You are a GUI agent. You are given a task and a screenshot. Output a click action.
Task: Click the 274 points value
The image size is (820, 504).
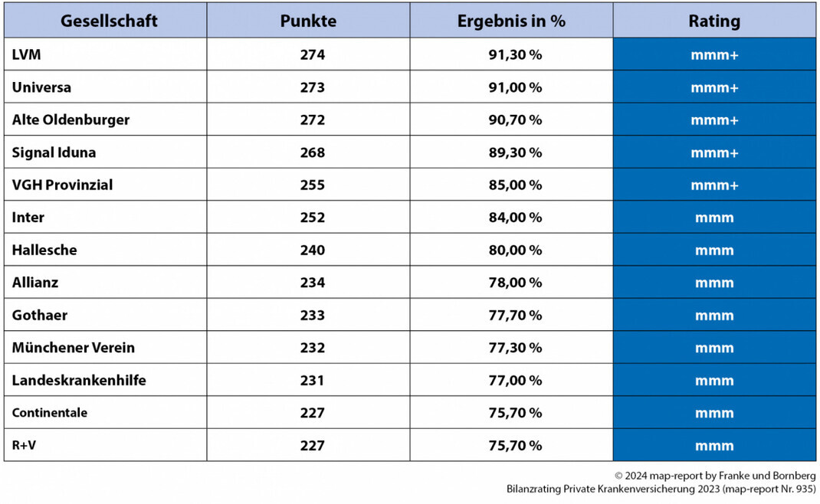(x=312, y=55)
